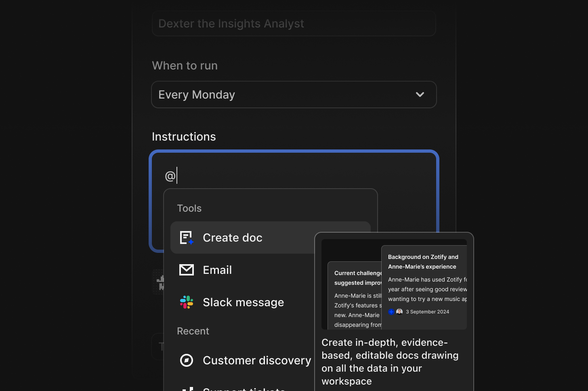This screenshot has width=588, height=391.
Task: Click the Slack logo icon
Action: (187, 302)
